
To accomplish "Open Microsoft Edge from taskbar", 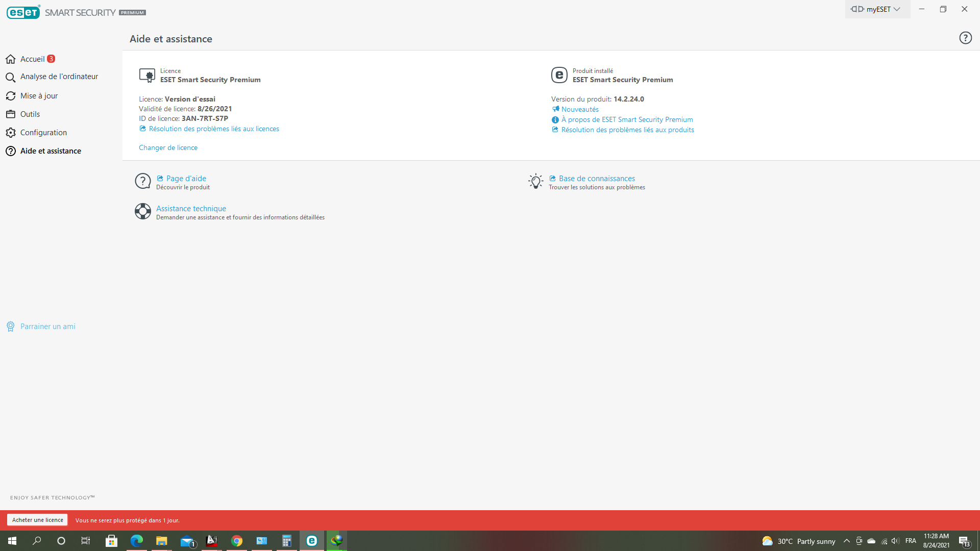I will (136, 541).
